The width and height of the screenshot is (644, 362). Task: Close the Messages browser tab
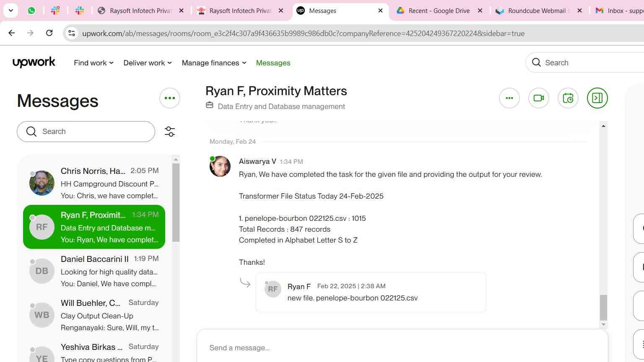click(x=380, y=10)
